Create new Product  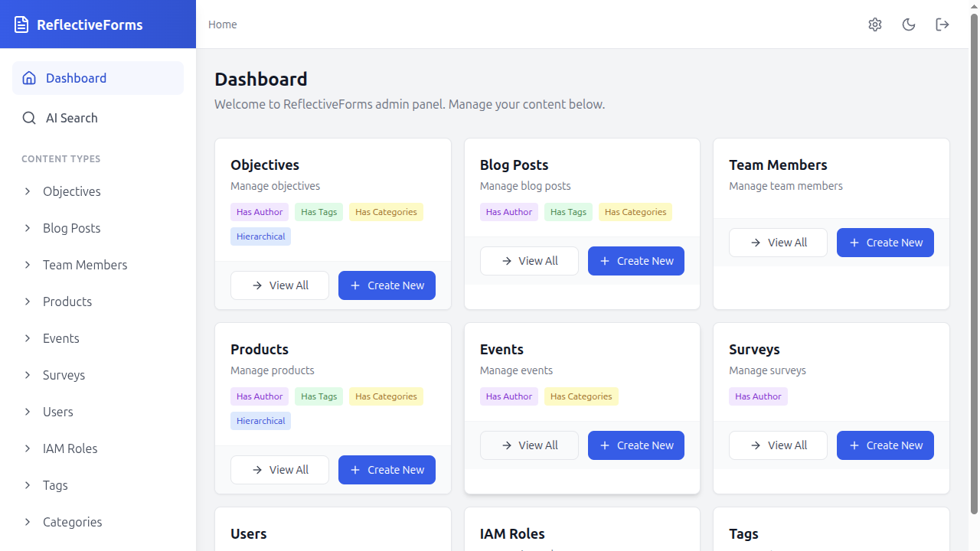click(387, 470)
